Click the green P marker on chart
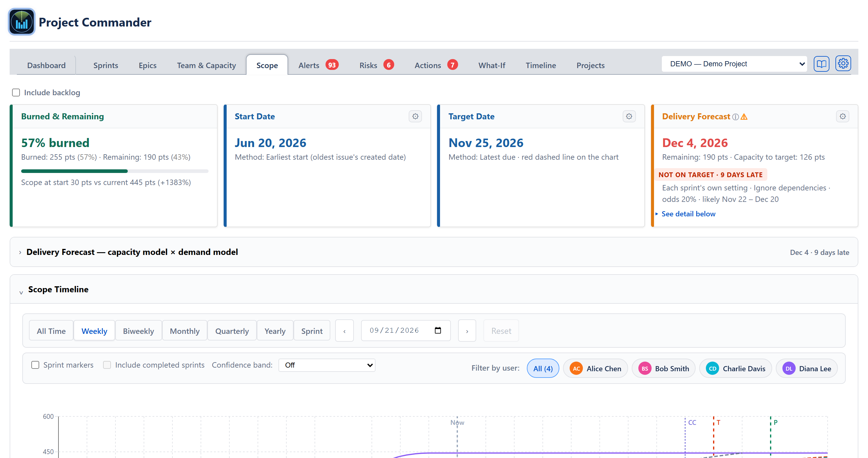 tap(775, 422)
